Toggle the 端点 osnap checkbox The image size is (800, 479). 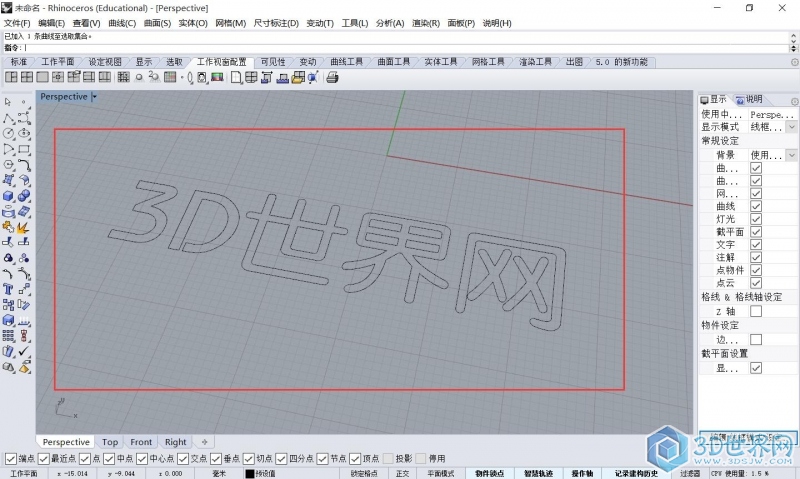[x=11, y=459]
